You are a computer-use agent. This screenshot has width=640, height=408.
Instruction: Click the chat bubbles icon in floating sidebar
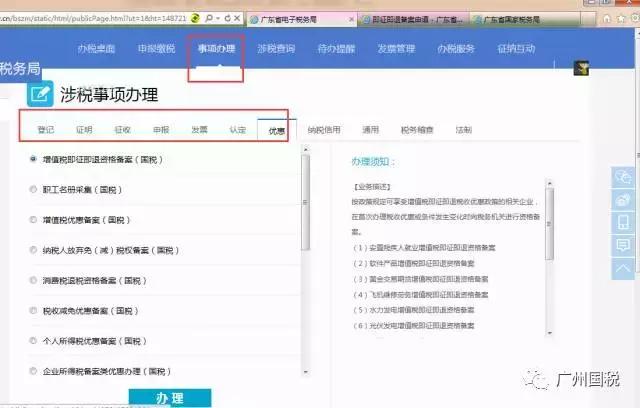click(x=623, y=177)
